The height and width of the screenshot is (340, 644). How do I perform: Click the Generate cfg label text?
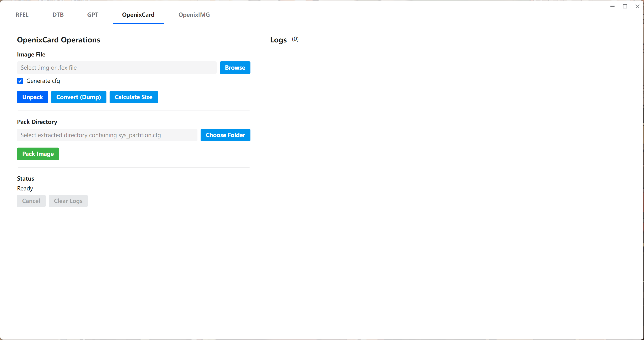[43, 81]
